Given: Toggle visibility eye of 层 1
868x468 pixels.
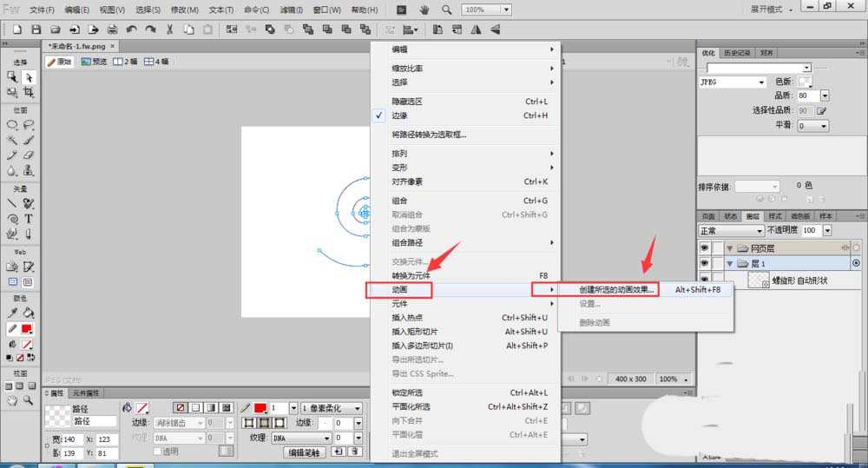Looking at the screenshot, I should point(704,264).
